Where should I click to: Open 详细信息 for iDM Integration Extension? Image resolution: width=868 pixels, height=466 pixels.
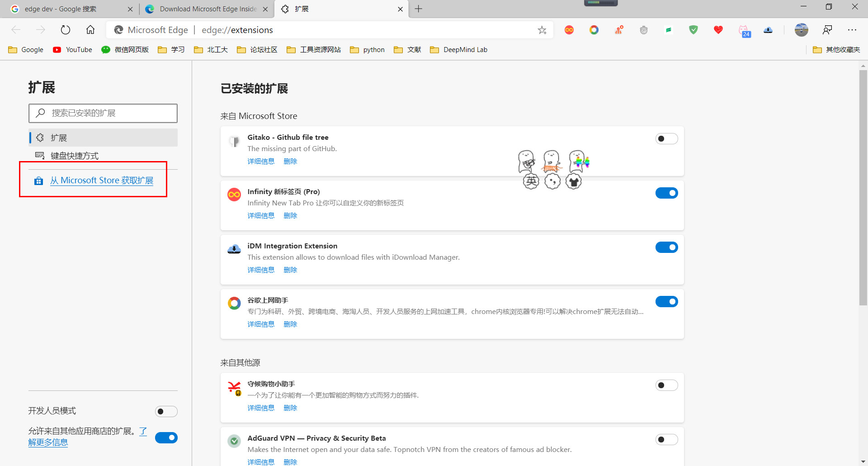tap(261, 270)
